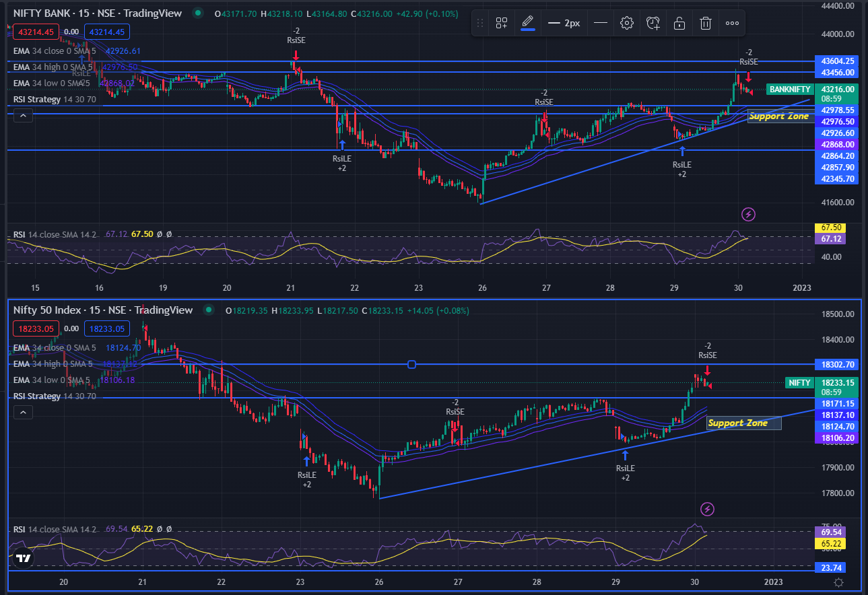Click the RsiSE sell arrow near the 18302.70 line
Screen dimensions: 868x595
tap(707, 370)
